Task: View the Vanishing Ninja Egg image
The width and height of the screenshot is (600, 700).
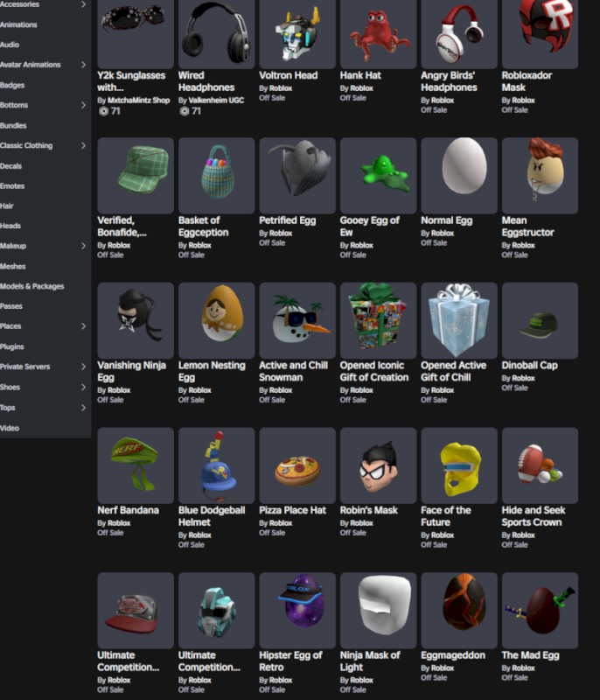Action: point(136,320)
